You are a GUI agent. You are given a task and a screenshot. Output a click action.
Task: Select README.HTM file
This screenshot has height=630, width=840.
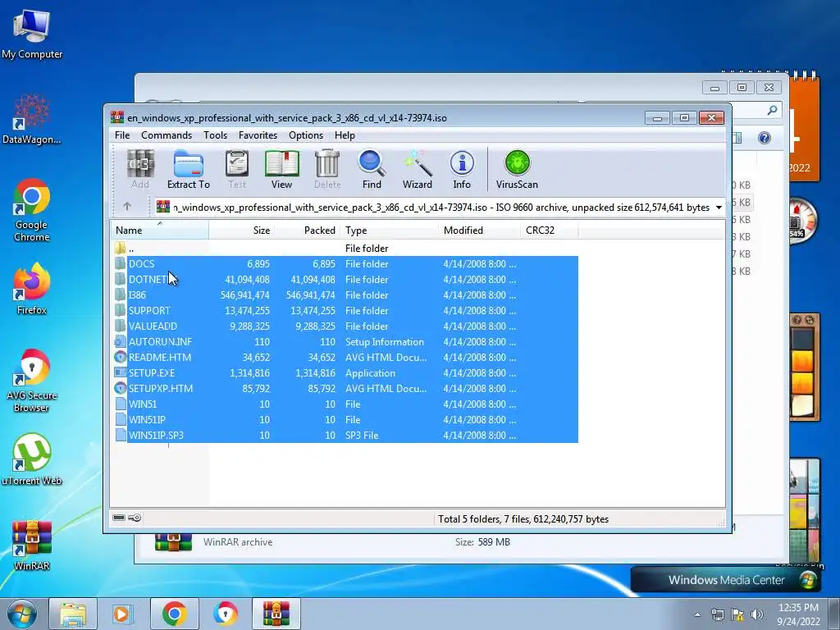coord(345,357)
